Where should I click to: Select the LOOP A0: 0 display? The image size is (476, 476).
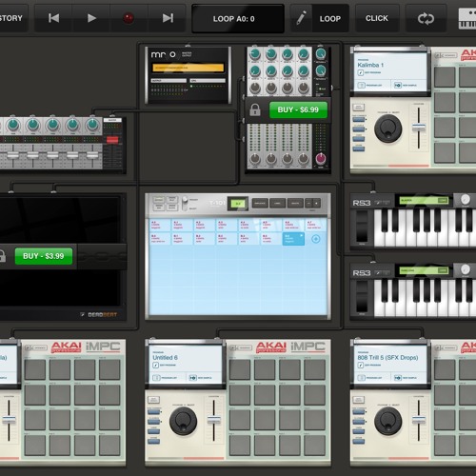tap(238, 19)
